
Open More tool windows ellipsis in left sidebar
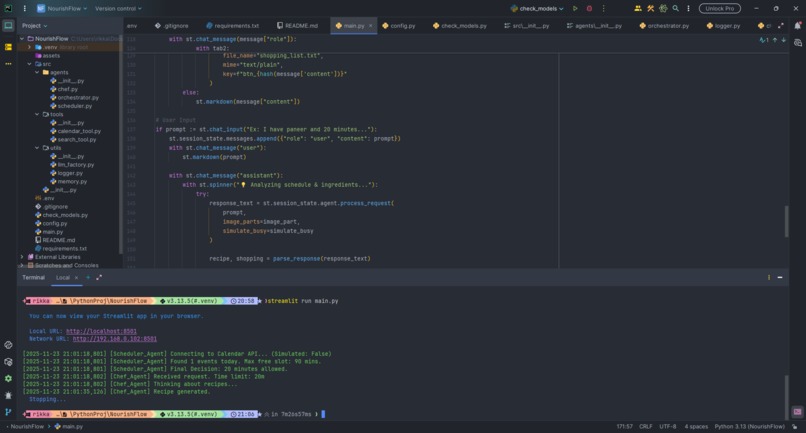[8, 64]
